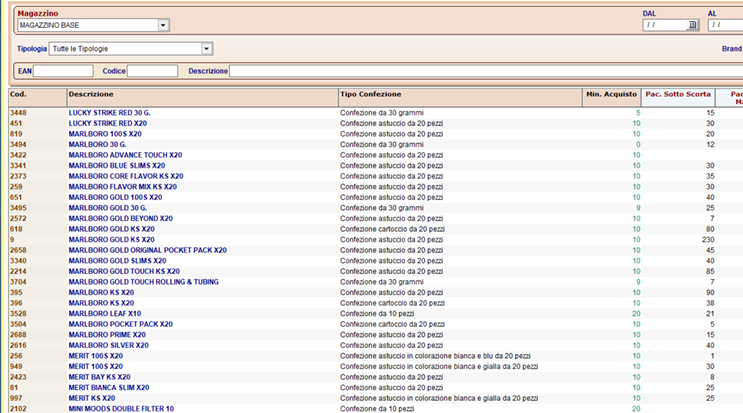Select MARLBORO PRIME X20 row
This screenshot has width=743, height=413.
[376, 335]
